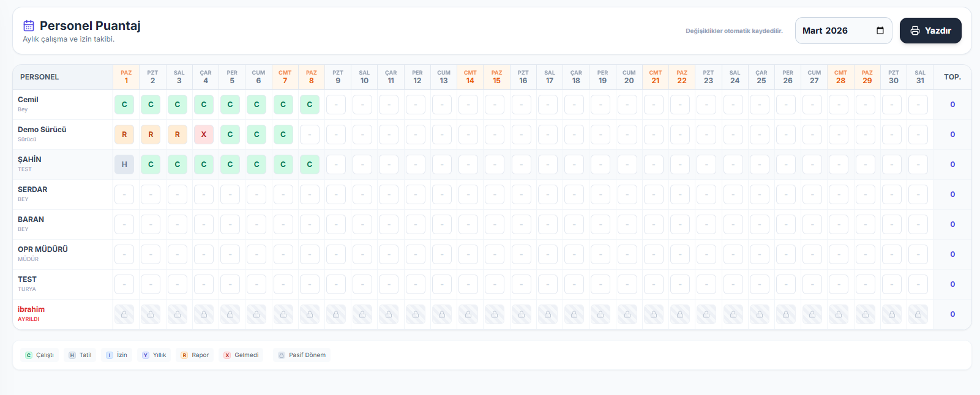This screenshot has height=395, width=980.
Task: Click ibrahim's locked cell for day 31
Action: coord(918,314)
